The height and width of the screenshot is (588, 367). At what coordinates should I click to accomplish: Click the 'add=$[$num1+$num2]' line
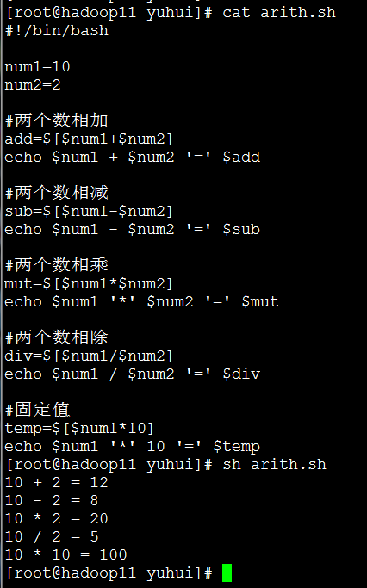click(89, 139)
